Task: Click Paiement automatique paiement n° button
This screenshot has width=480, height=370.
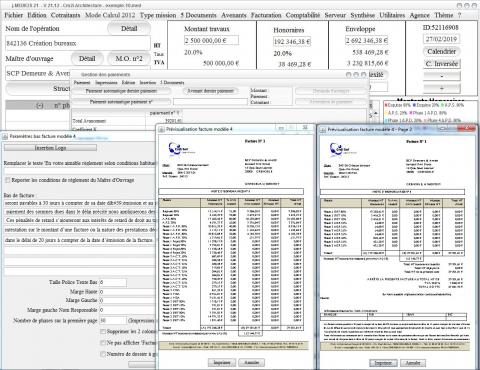Action: coord(121,102)
